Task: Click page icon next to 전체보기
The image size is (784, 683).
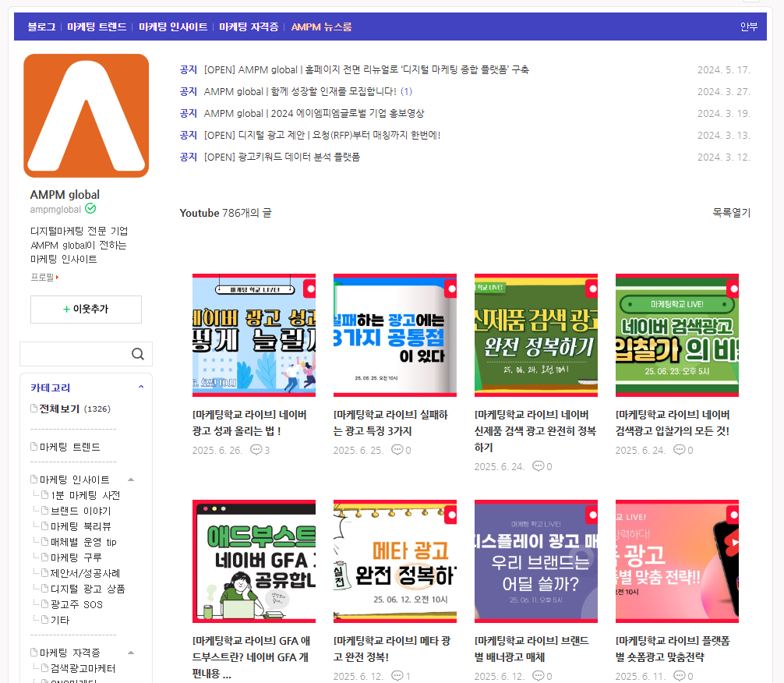Action: (x=34, y=409)
